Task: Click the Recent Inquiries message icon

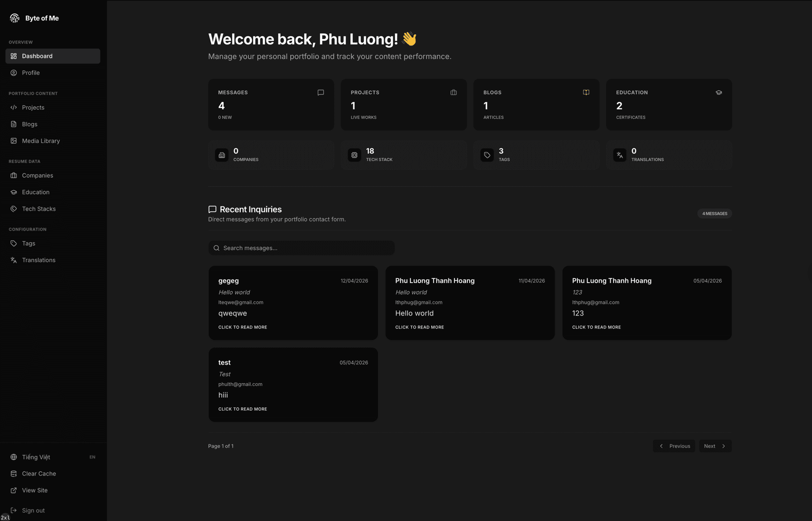Action: click(212, 209)
